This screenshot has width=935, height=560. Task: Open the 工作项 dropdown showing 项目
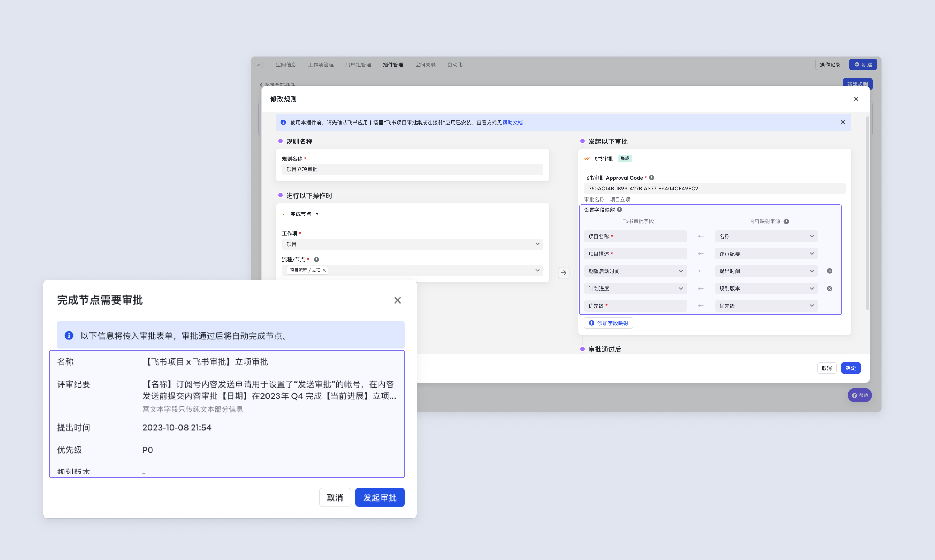coord(412,244)
